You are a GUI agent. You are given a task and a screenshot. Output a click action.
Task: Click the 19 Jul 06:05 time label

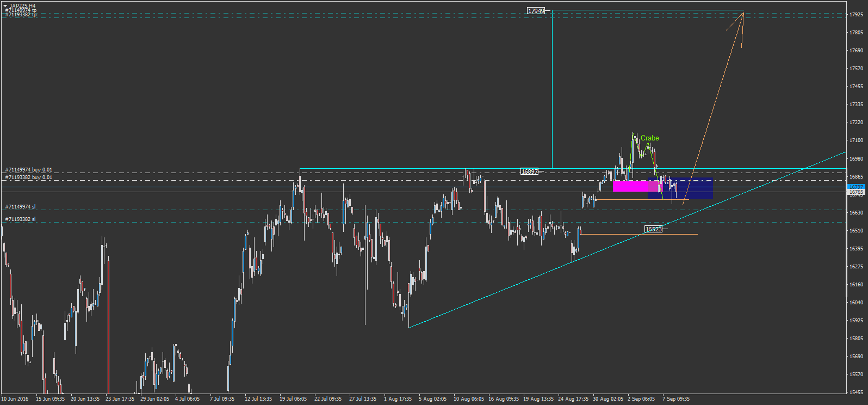point(293,399)
